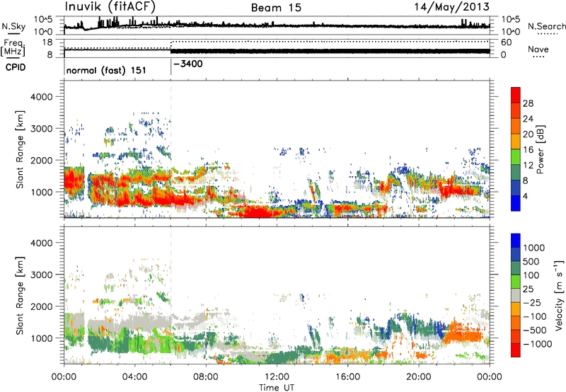This screenshot has width=566, height=392.
Task: Click the '-3400' CPID value
Action: (188, 64)
